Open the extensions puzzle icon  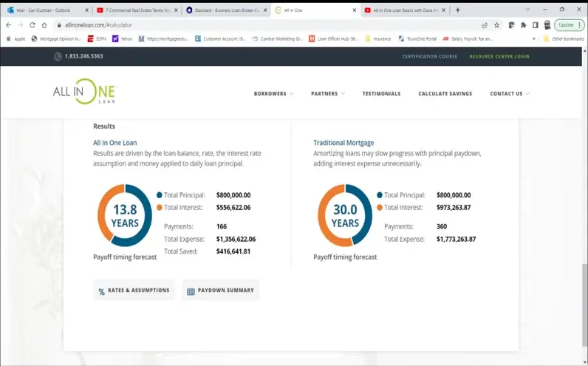point(523,25)
